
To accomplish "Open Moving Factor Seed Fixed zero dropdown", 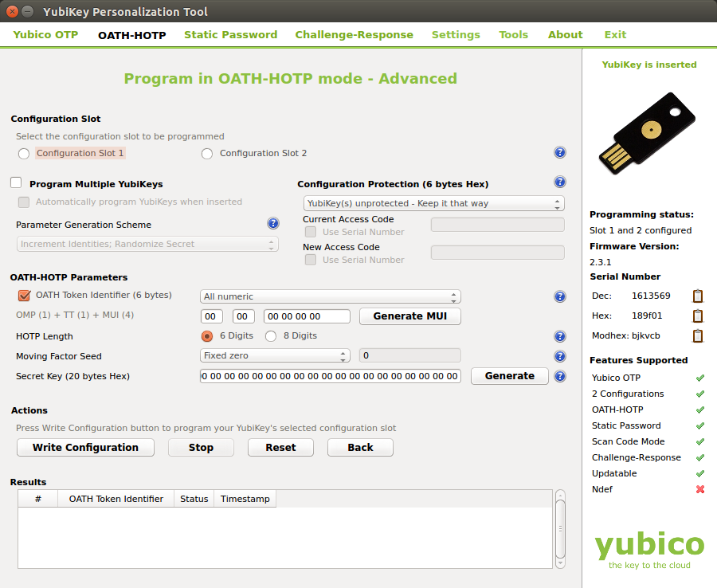I will click(x=275, y=355).
